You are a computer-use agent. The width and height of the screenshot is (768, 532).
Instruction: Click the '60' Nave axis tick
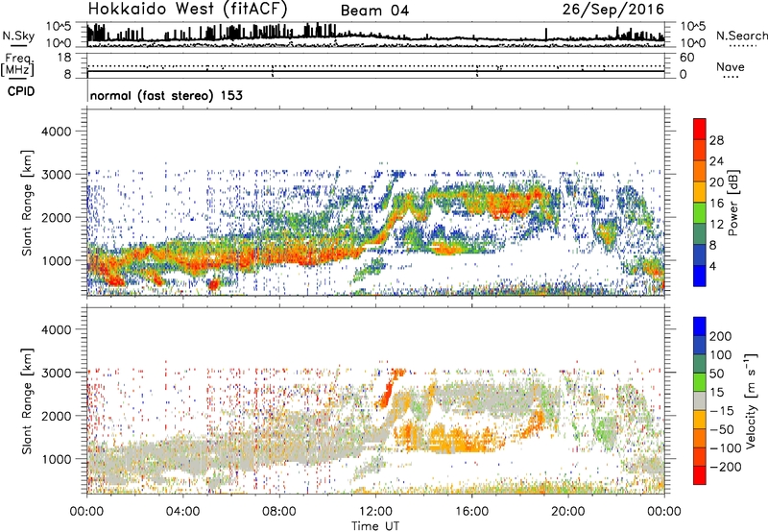tap(686, 58)
